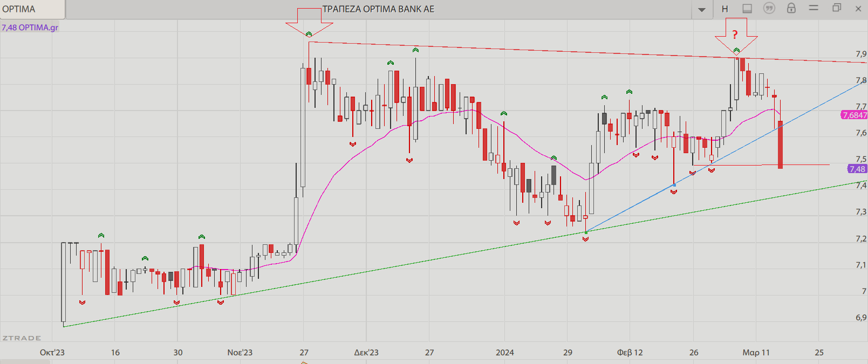
Task: Restore the chart window
Action: click(x=837, y=8)
